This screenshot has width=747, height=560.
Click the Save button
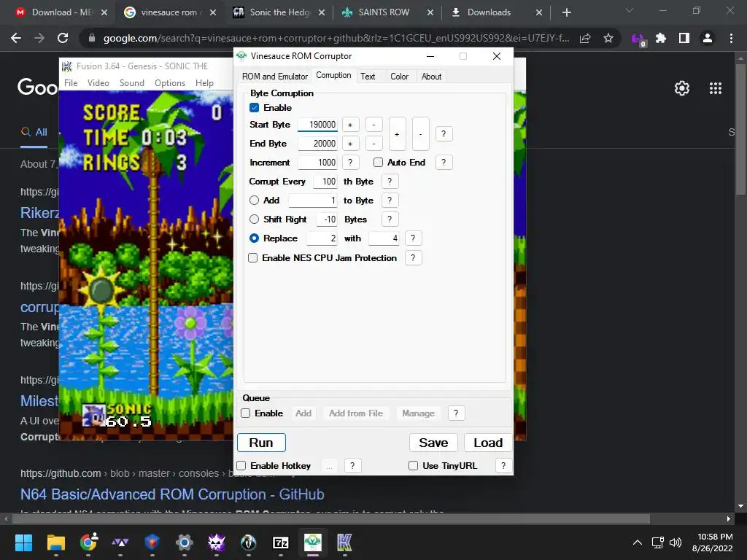coord(433,443)
